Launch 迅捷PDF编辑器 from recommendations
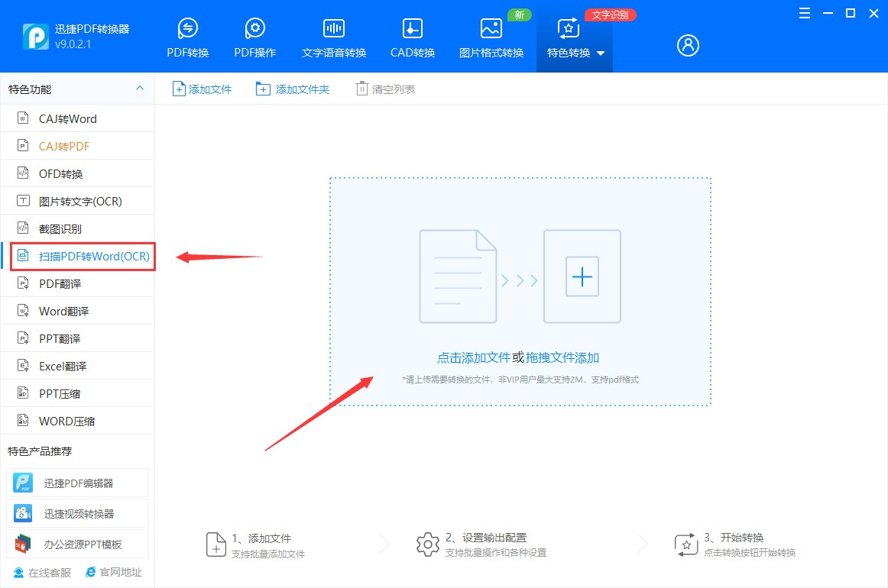The width and height of the screenshot is (888, 588). tap(76, 483)
